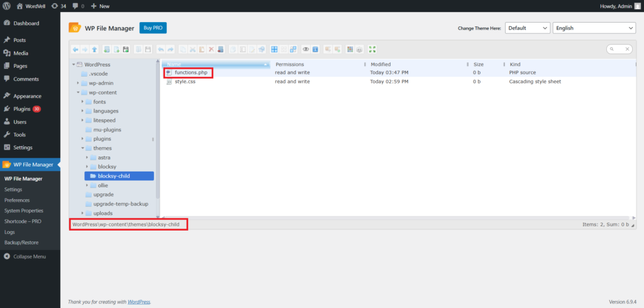Image resolution: width=644 pixels, height=308 pixels.
Task: Toggle preview eye icon
Action: tap(306, 49)
